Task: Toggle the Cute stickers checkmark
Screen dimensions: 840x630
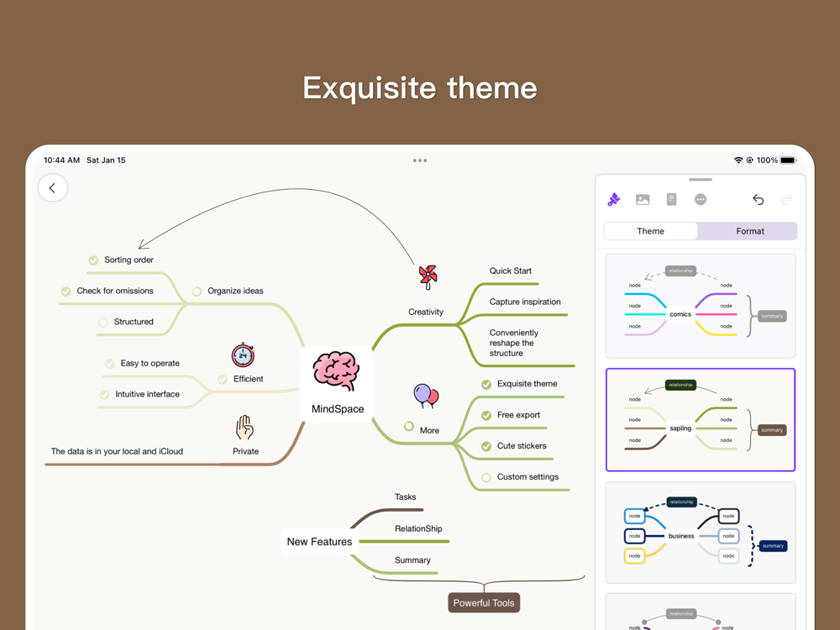Action: pos(486,446)
